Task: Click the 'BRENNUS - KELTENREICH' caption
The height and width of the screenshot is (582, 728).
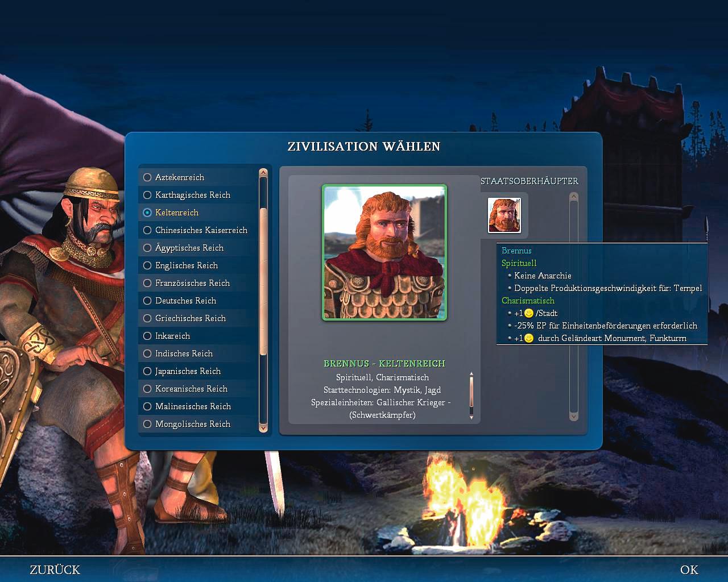Action: tap(384, 364)
